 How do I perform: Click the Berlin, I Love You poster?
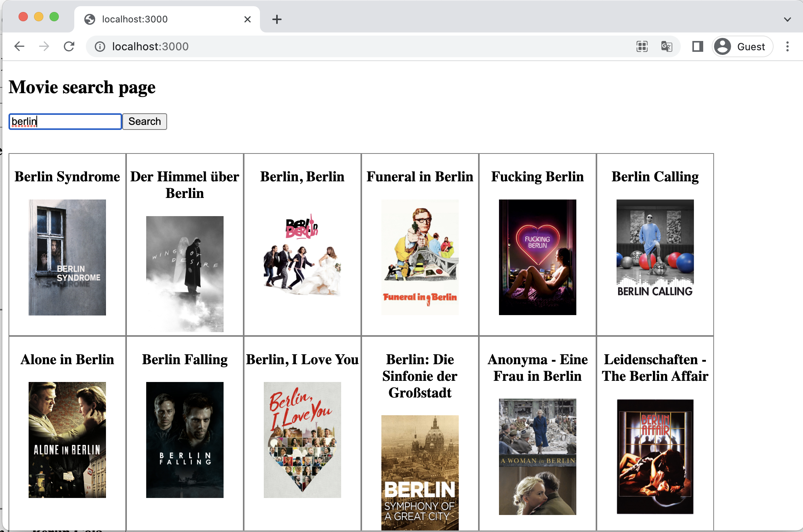[302, 440]
